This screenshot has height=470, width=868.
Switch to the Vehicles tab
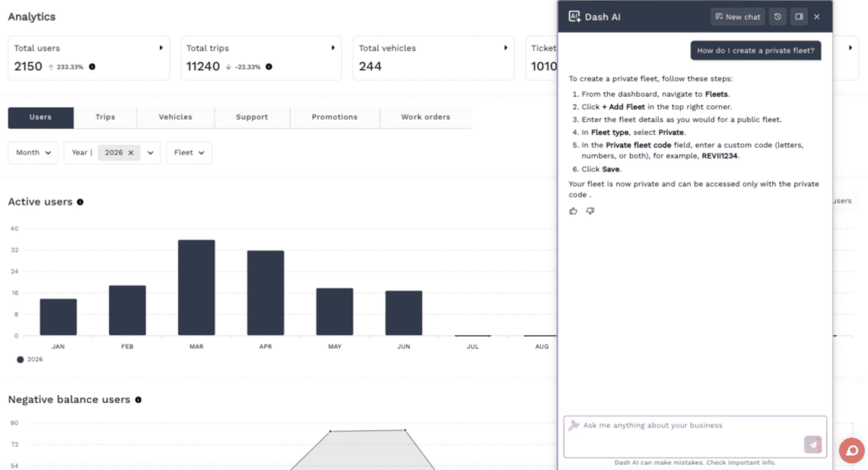point(175,117)
